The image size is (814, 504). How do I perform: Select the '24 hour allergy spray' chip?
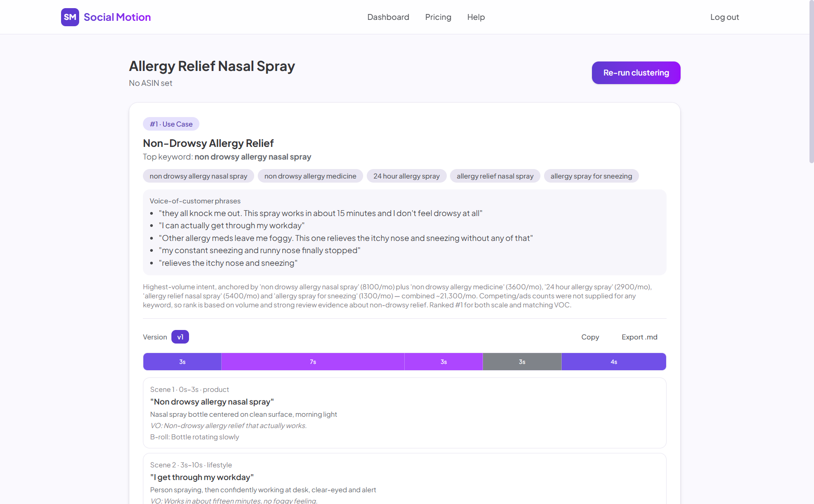click(407, 176)
